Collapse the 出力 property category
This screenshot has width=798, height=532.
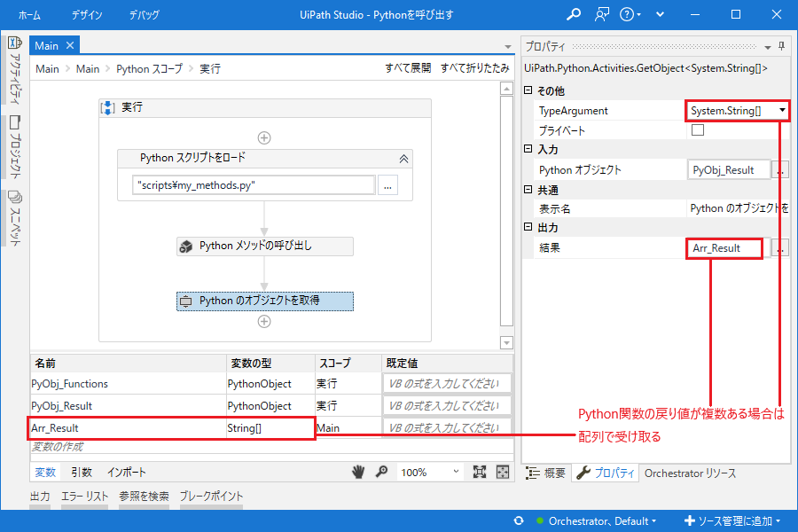click(x=528, y=227)
